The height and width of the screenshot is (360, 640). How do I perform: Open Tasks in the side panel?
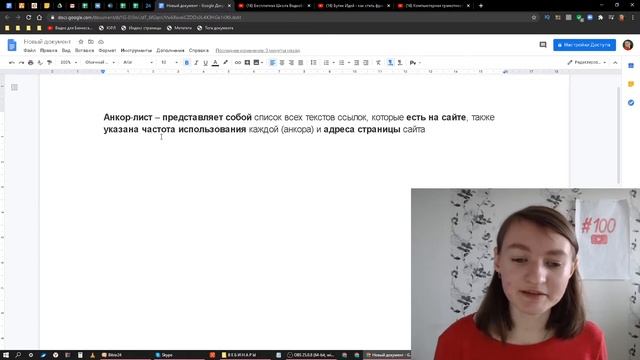(x=631, y=102)
